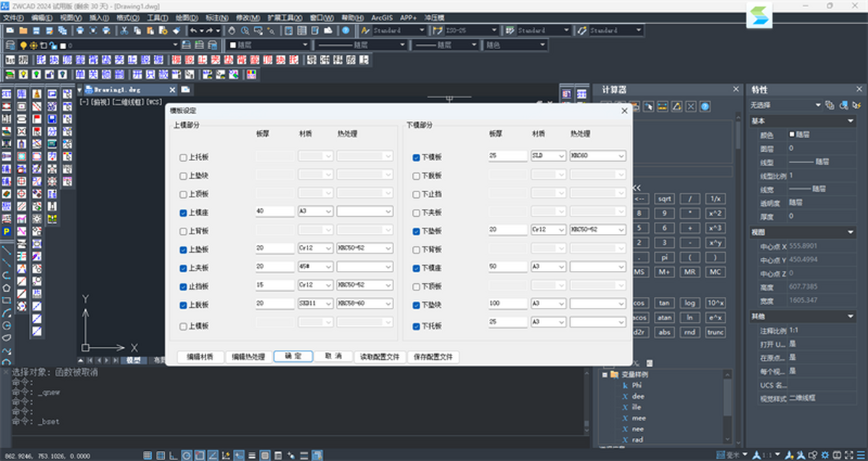The image size is (868, 461).
Task: Collapse the 基本 section in 特性 panel
Action: (x=850, y=121)
